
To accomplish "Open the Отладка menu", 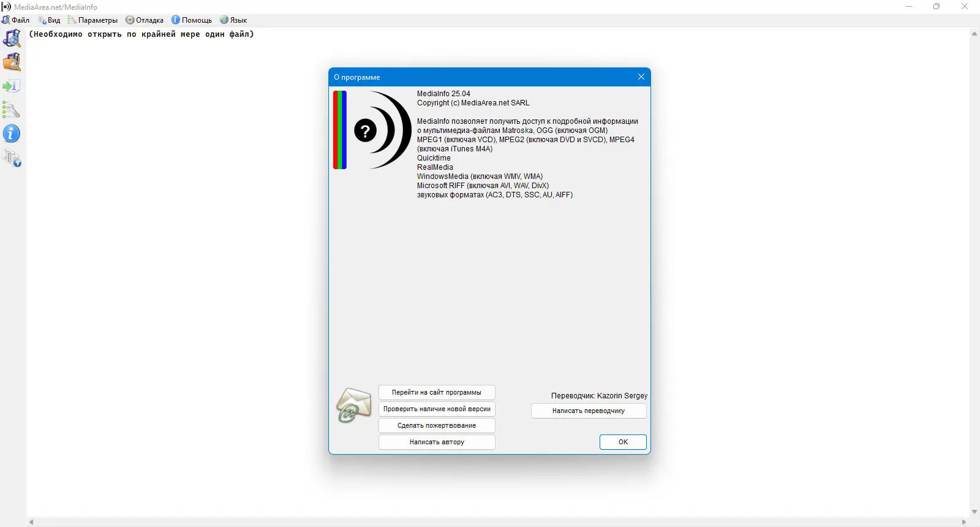I will point(145,20).
